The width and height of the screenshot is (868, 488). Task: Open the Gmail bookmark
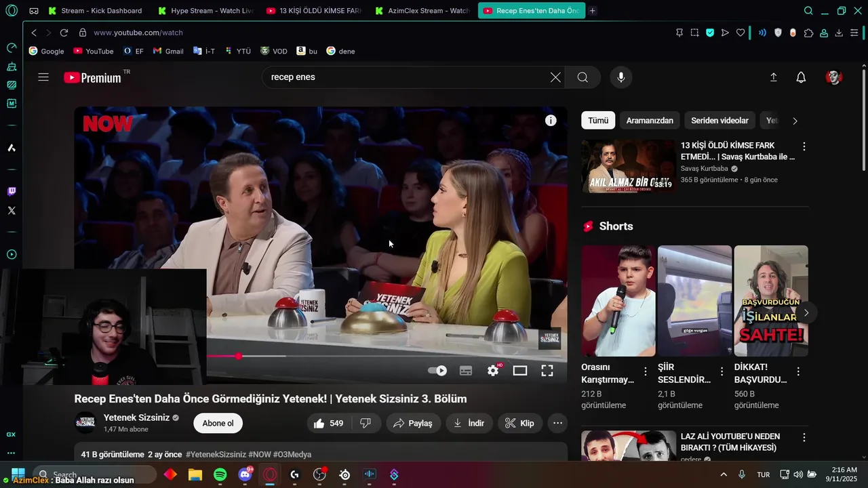(x=168, y=51)
